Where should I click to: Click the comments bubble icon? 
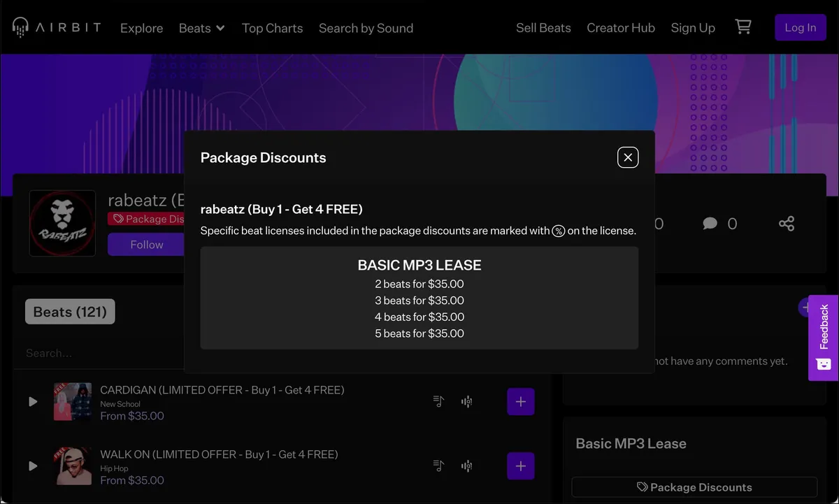coord(710,224)
